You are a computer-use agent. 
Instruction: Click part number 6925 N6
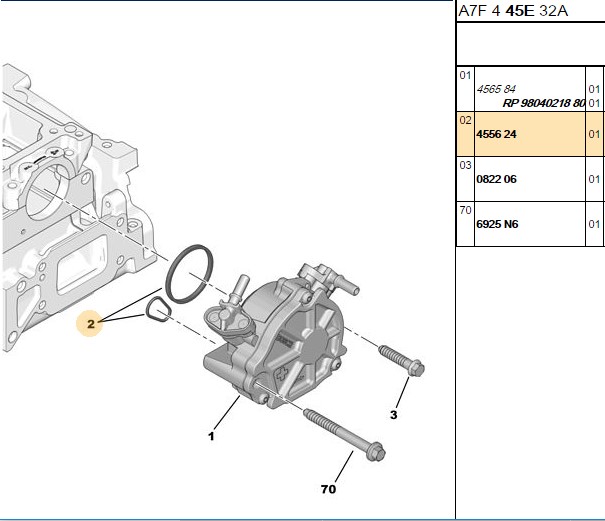[x=497, y=224]
